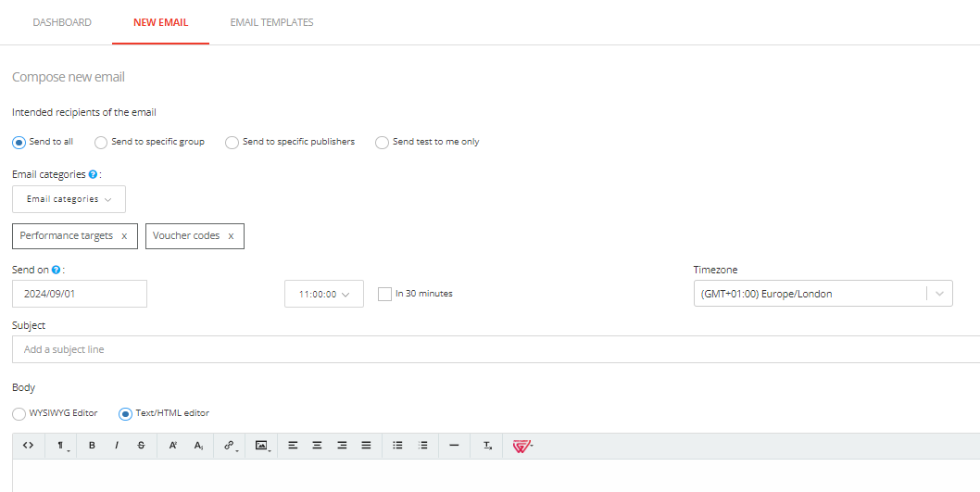
Task: Open the Email Templates tab
Action: (271, 22)
